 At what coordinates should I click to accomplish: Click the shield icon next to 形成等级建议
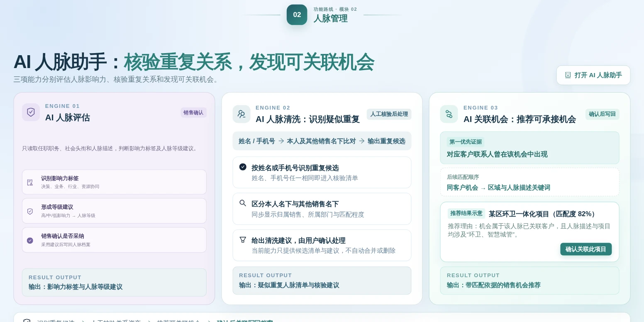pyautogui.click(x=30, y=211)
